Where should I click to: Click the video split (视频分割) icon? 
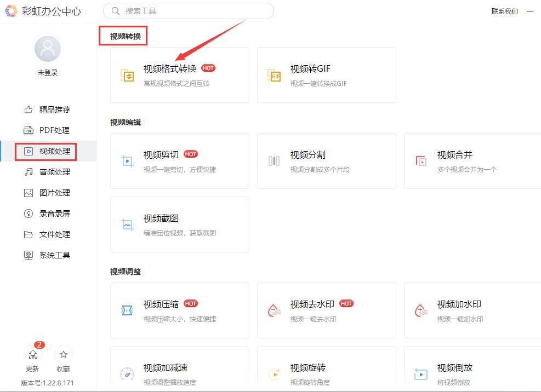coord(274,162)
